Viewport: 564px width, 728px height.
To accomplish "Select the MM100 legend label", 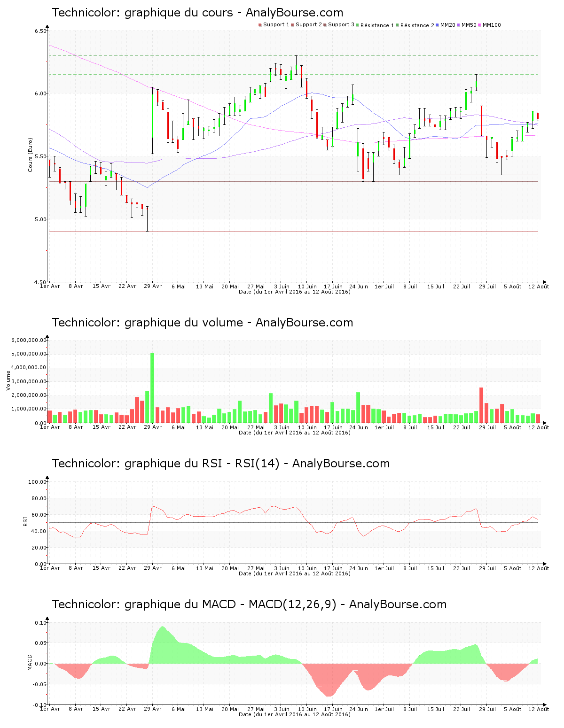I will tap(492, 25).
